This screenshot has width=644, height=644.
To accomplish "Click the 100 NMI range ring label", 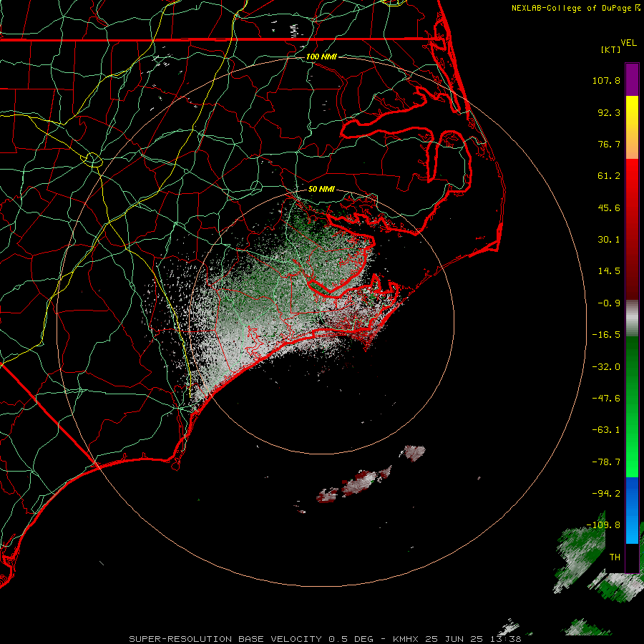I will click(321, 57).
